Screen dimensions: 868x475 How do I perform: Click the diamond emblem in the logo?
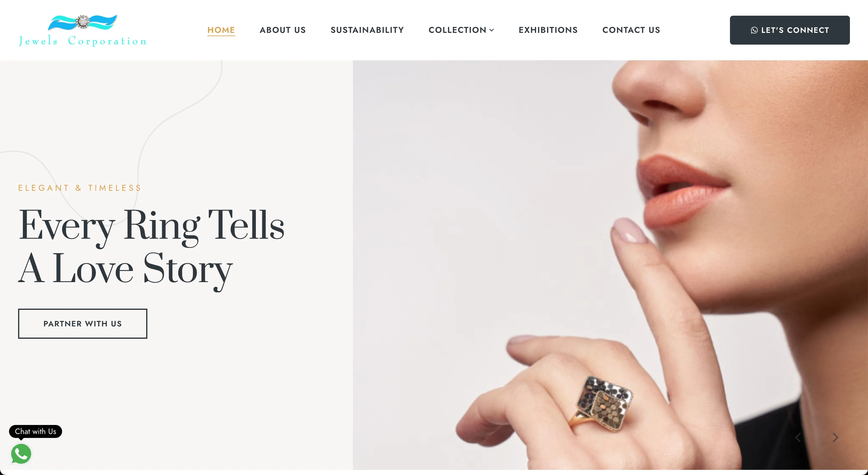click(83, 22)
